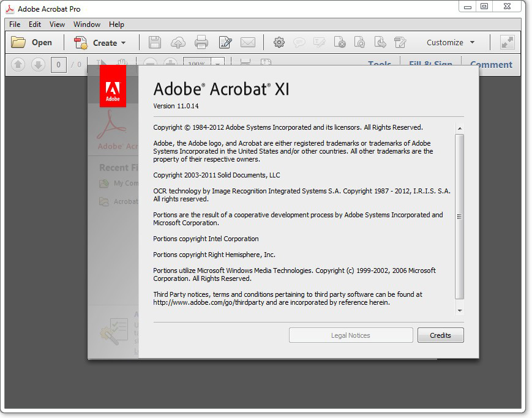Click the Email envelope icon
Image resolution: width=532 pixels, height=418 pixels.
point(248,42)
